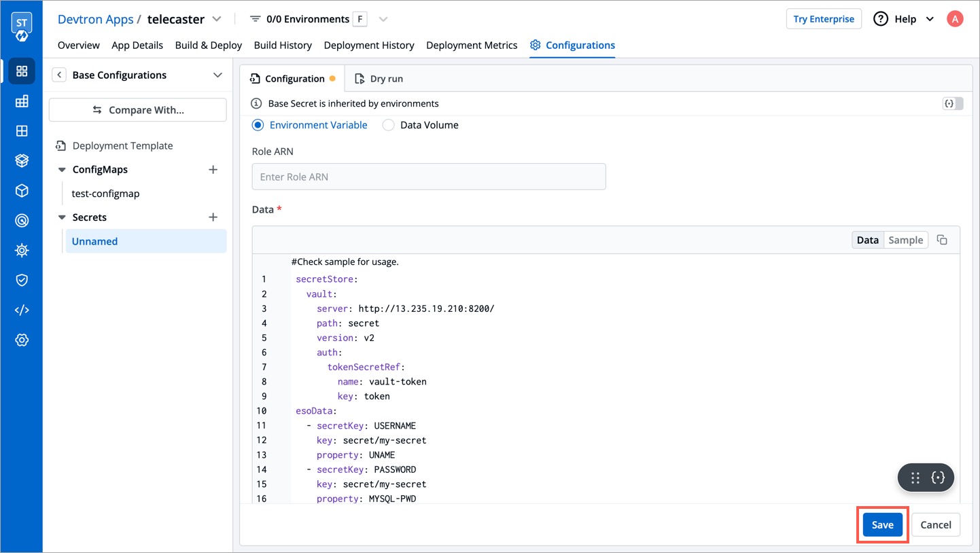The height and width of the screenshot is (553, 980).
Task: Click the floating scoped variables braces icon
Action: pos(939,478)
